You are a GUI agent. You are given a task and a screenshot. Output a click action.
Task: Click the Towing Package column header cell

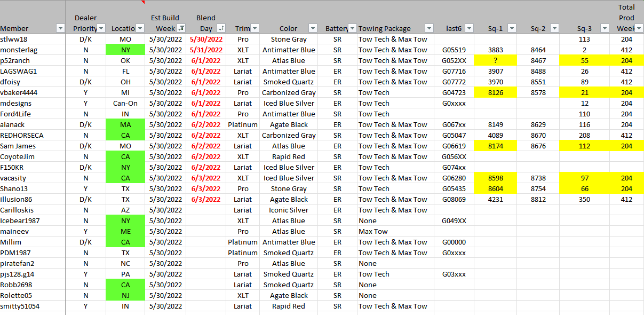391,28
